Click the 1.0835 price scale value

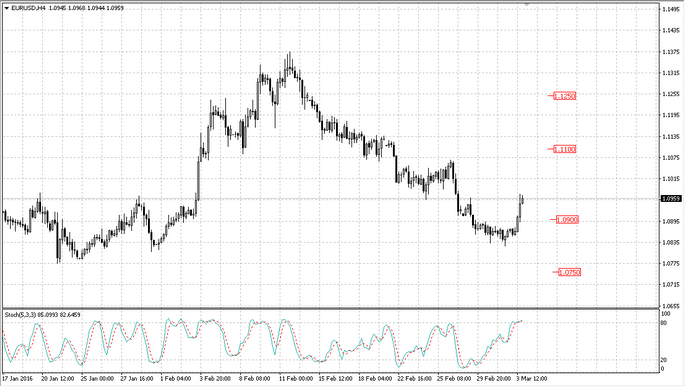click(x=671, y=242)
